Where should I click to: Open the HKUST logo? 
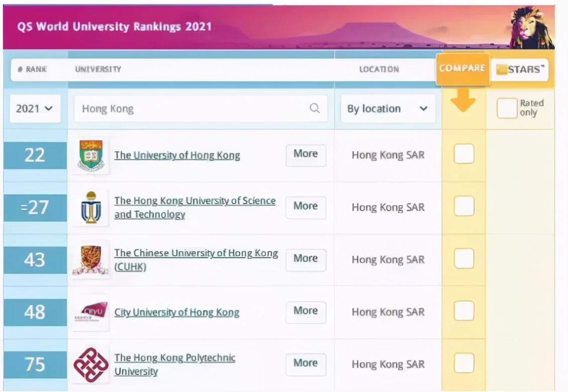click(90, 207)
